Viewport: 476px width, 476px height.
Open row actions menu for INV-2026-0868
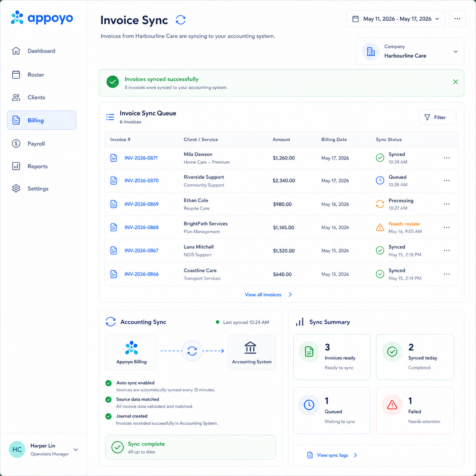coord(447,227)
